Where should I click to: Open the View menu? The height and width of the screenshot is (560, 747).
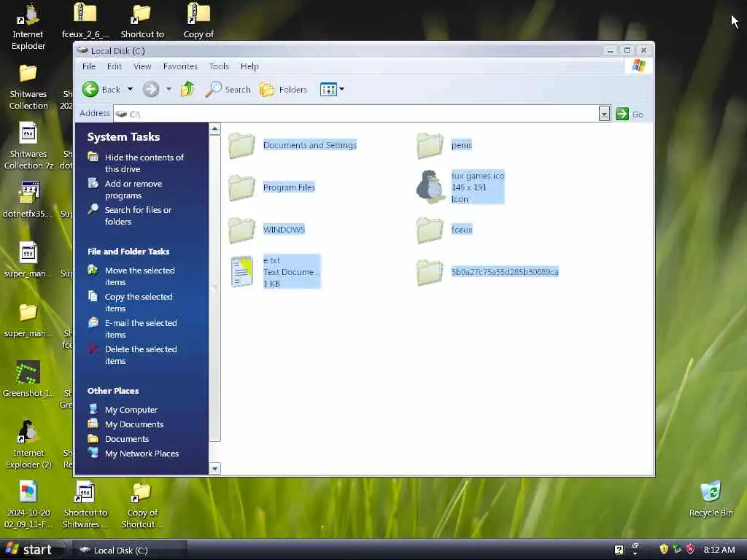point(142,66)
